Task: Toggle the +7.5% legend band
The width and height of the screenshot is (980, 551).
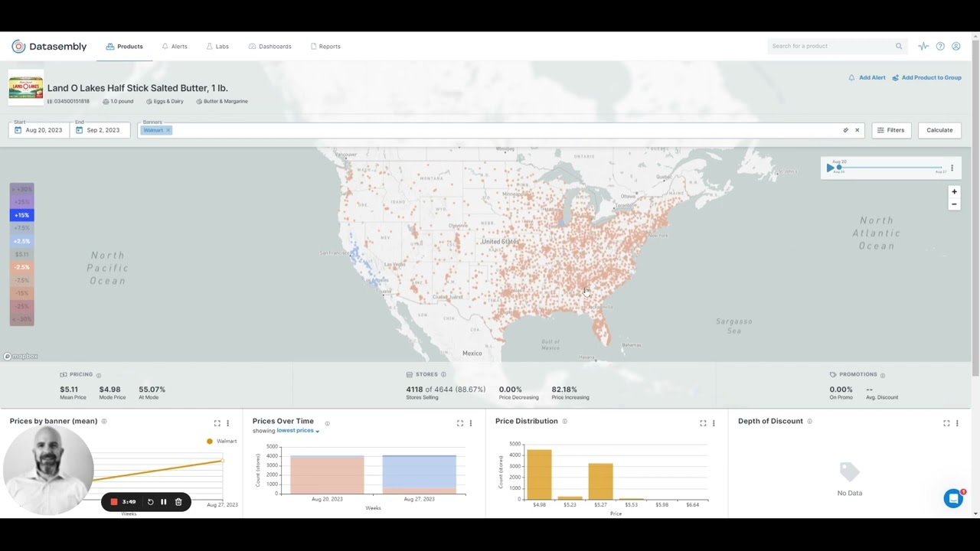Action: pyautogui.click(x=21, y=228)
